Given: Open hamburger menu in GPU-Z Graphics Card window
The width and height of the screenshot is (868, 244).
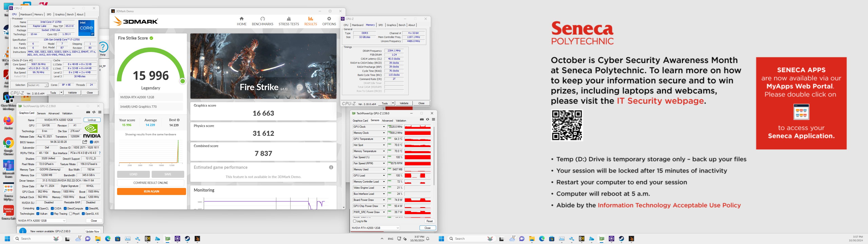Looking at the screenshot, I should point(100,112).
